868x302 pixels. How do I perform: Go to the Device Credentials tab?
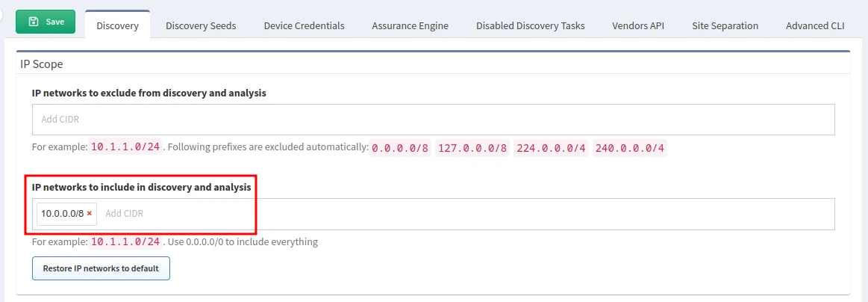click(304, 25)
